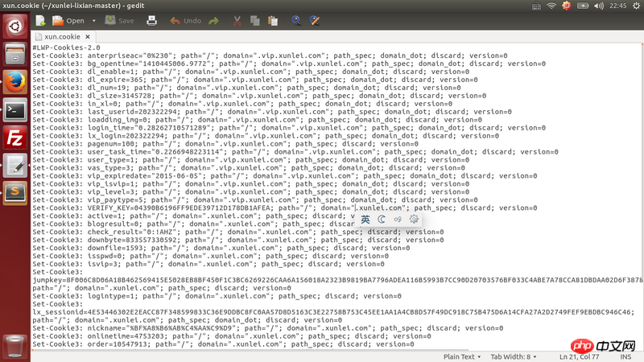Toggle punctuation mode in IME bar
The image size is (644, 362).
(x=398, y=219)
